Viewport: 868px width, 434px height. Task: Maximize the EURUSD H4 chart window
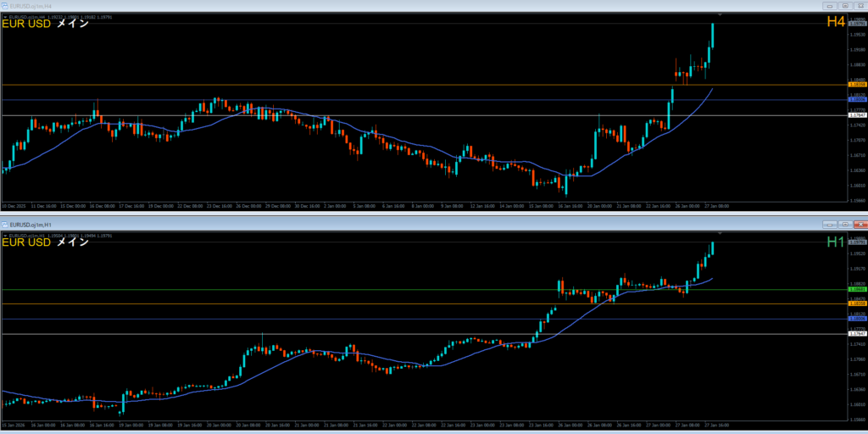click(844, 5)
